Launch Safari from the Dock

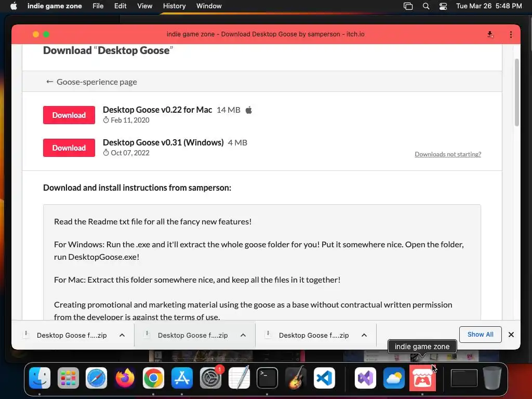tap(96, 378)
